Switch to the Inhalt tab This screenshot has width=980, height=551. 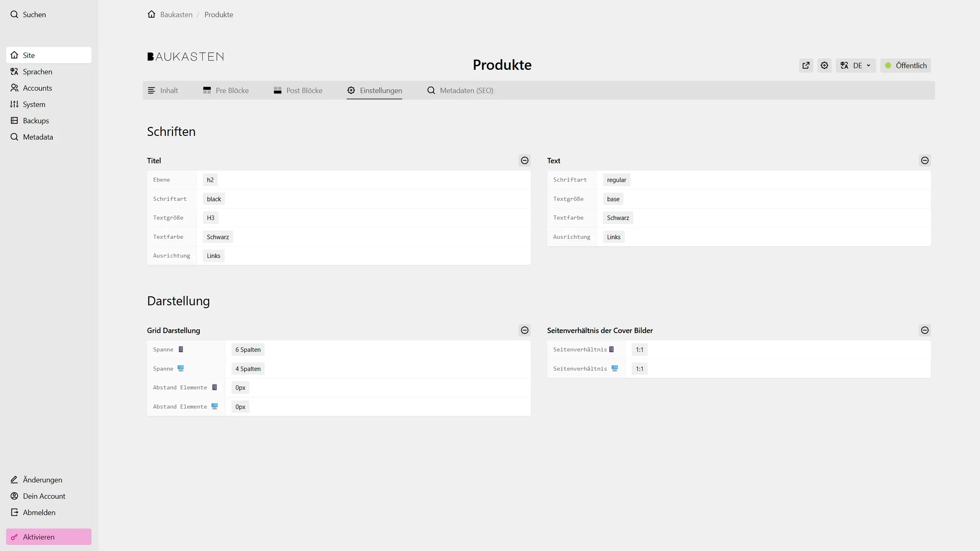(x=163, y=90)
